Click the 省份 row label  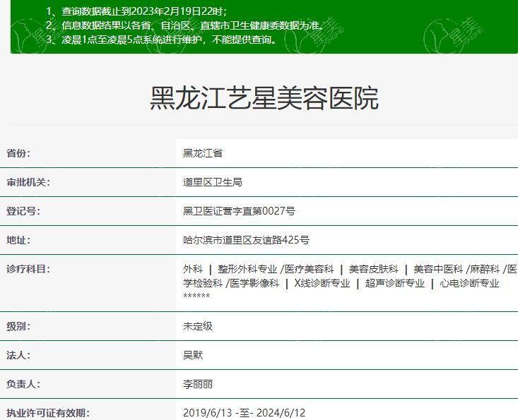[x=18, y=153]
